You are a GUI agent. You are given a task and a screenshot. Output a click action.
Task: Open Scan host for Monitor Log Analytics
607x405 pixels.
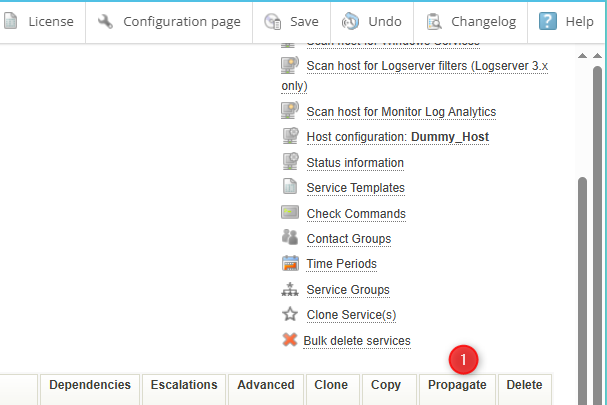tap(401, 111)
